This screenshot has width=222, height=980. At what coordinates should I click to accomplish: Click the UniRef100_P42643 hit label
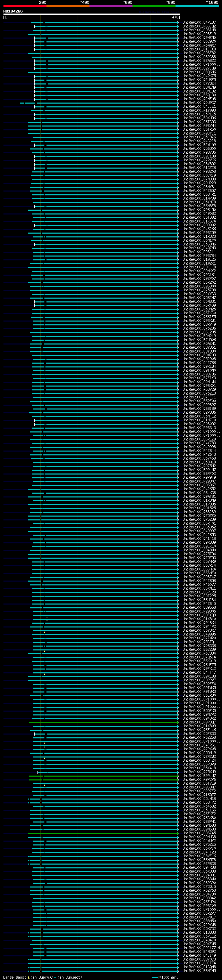tap(199, 455)
